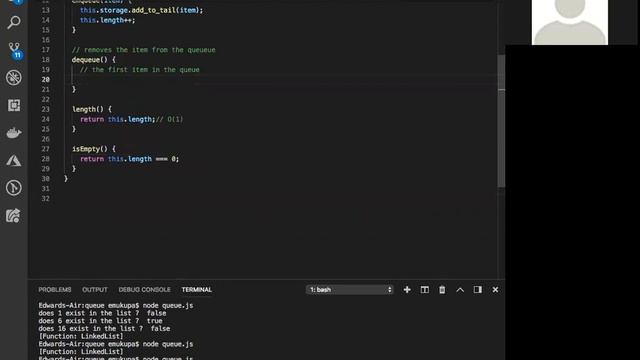Maximize the panel with the up chevron
Image resolution: width=640 pixels, height=360 pixels.
(x=460, y=289)
